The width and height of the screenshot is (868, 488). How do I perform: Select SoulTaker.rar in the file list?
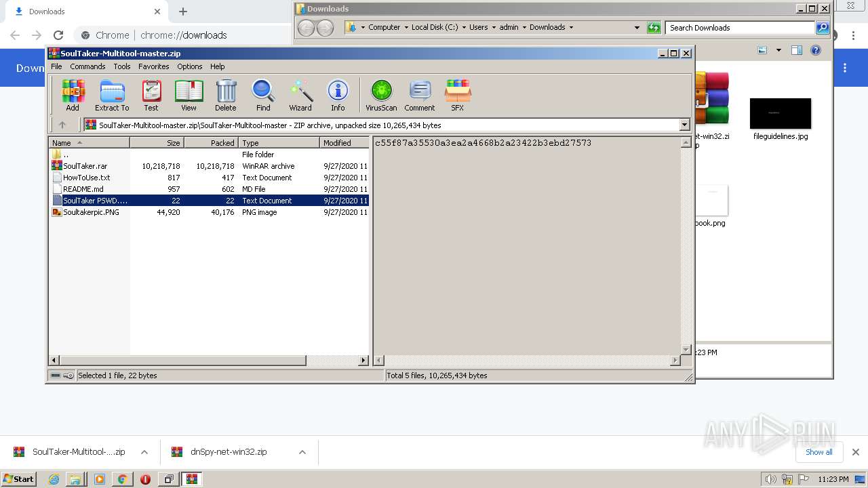pyautogui.click(x=209, y=166)
